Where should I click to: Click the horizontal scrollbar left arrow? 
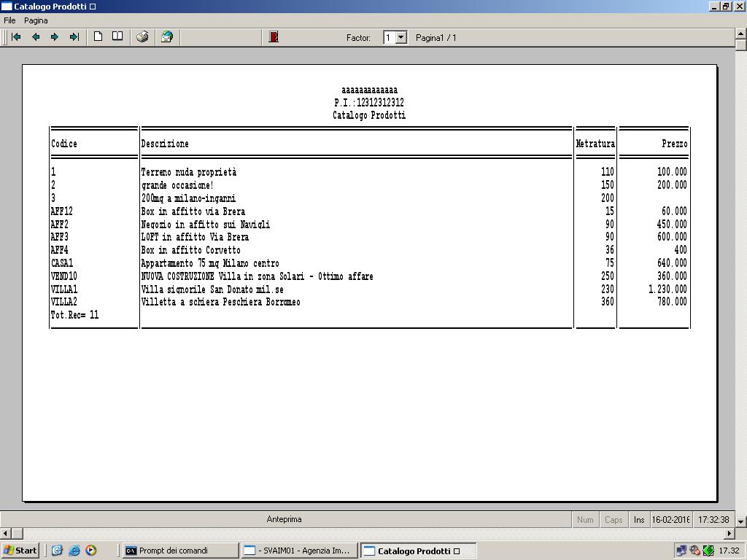point(6,534)
